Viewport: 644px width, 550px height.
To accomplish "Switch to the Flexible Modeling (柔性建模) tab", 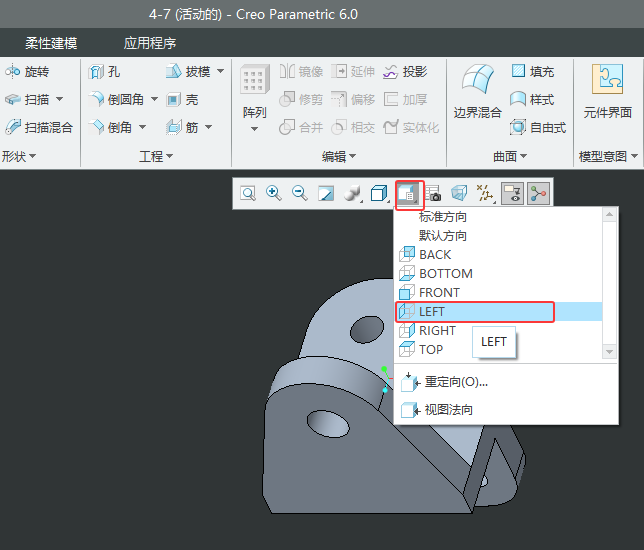I will pyautogui.click(x=51, y=43).
